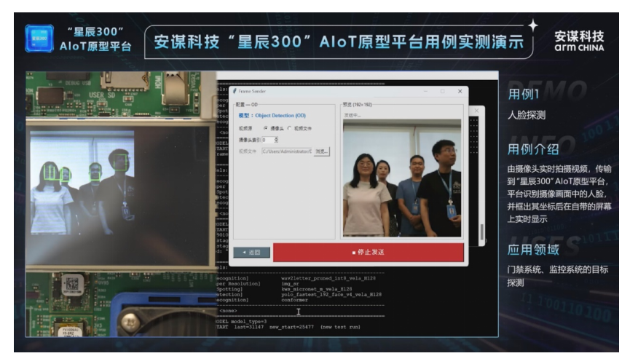
Task: Click terminal line yolo_fastest_192_face_v4_vela_H128
Action: point(331,295)
